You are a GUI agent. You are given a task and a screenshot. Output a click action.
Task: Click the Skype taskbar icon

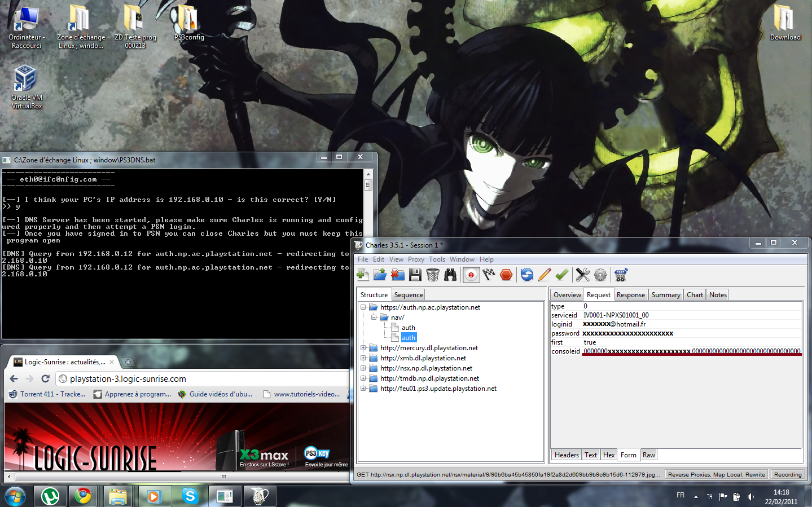[x=190, y=496]
